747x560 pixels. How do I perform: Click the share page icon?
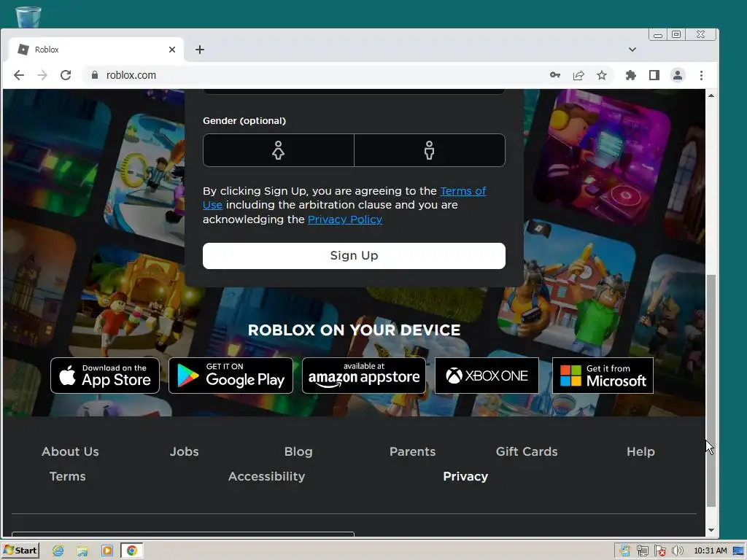pos(578,75)
